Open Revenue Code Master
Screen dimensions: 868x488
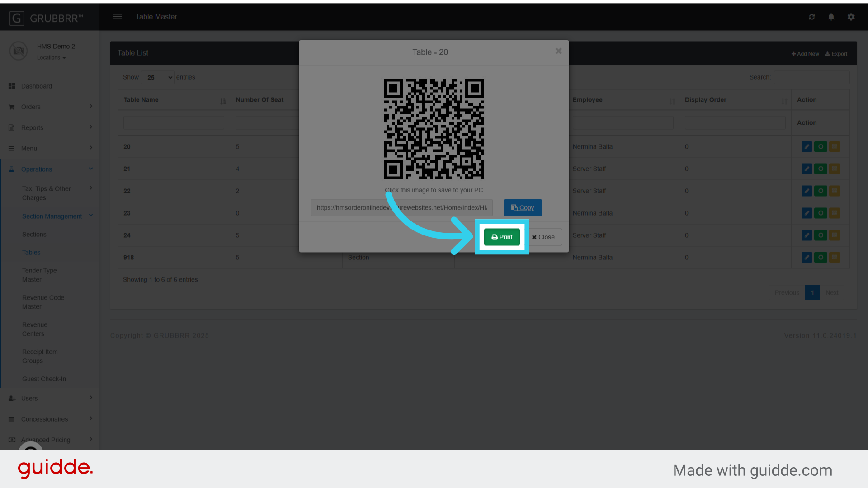point(43,302)
